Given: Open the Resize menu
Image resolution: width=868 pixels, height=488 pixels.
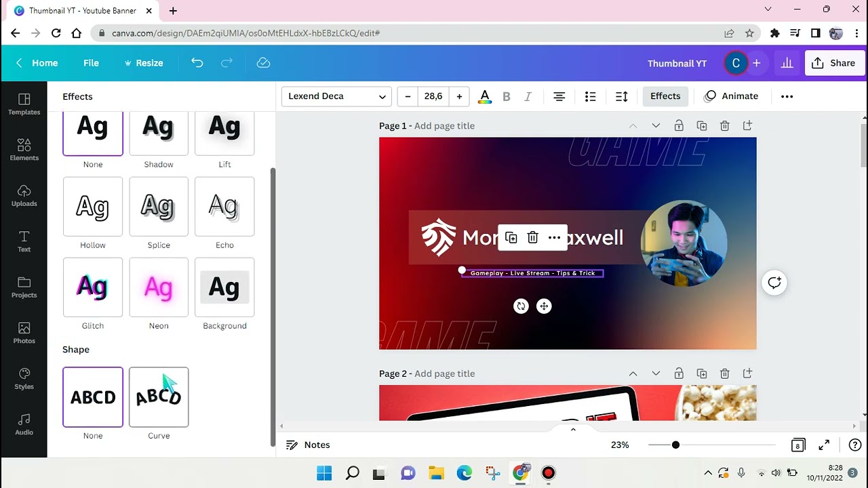Looking at the screenshot, I should (143, 63).
